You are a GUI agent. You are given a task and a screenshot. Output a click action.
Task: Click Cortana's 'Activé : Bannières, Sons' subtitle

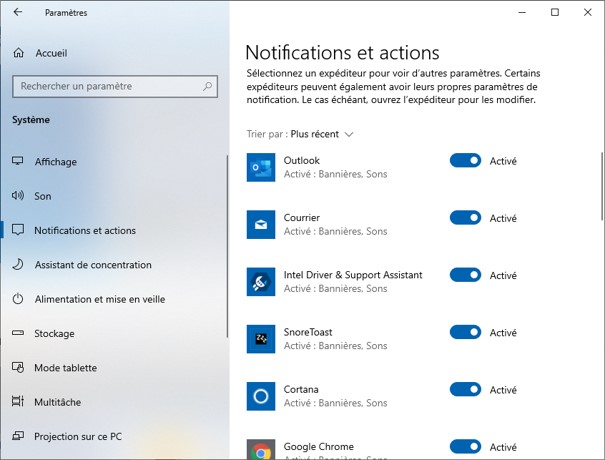(x=335, y=403)
